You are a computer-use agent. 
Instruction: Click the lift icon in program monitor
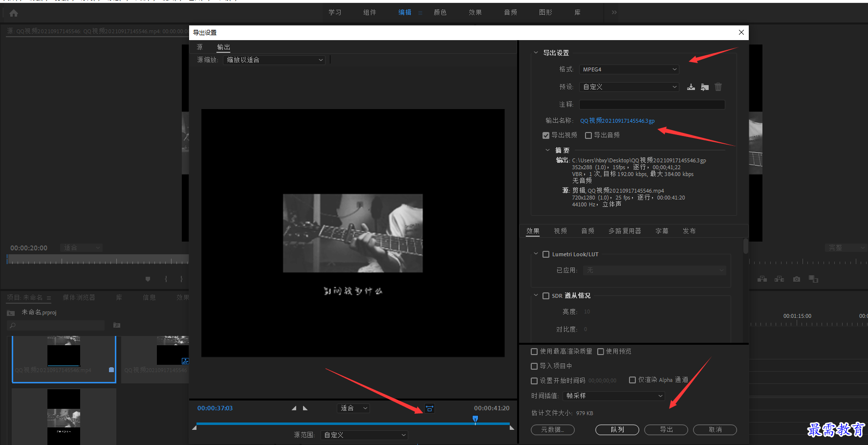(762, 279)
